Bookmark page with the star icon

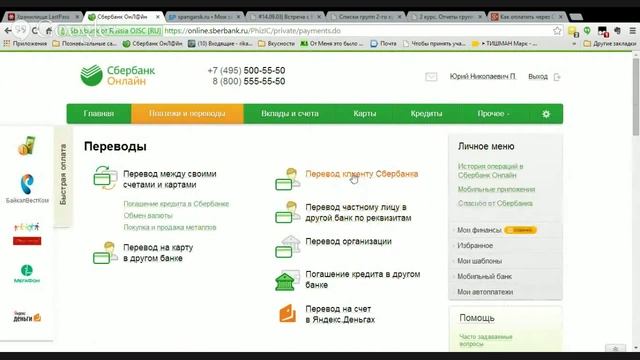[x=557, y=31]
